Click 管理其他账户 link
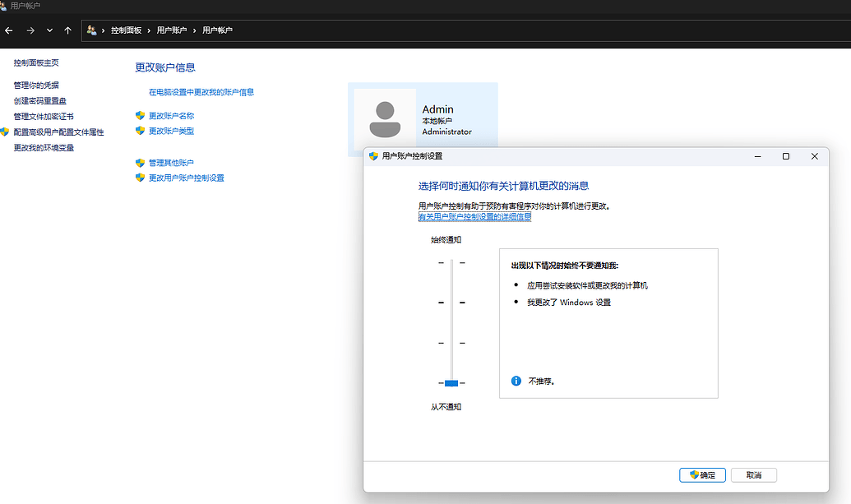The image size is (851, 504). (172, 163)
